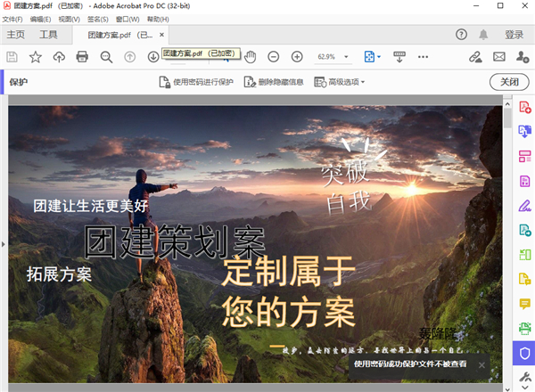Open zoom percentage dropdown arrow
Screen dimensions: 535x392
click(346, 57)
